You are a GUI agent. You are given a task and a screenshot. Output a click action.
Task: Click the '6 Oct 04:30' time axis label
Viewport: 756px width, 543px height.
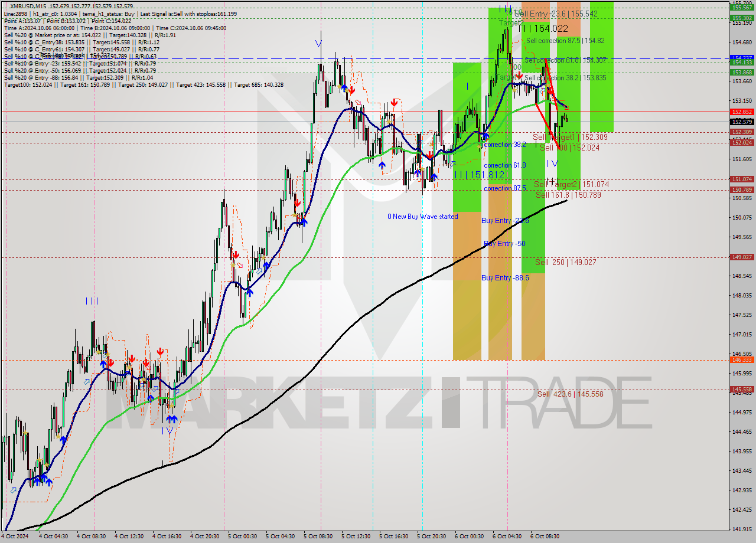[x=509, y=537]
